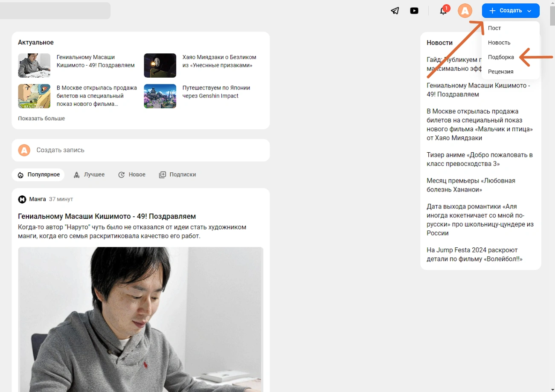
Task: Switch to the Подписки feed tab
Action: pos(177,175)
